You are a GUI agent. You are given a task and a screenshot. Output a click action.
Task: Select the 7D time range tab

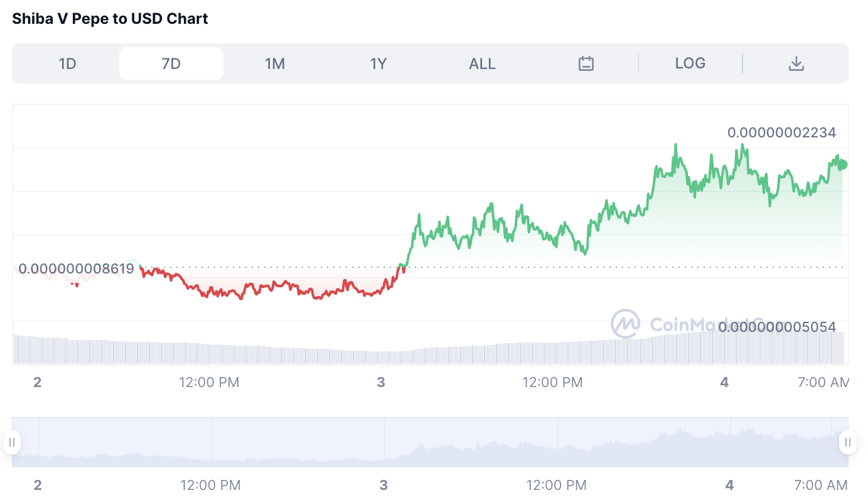[171, 63]
